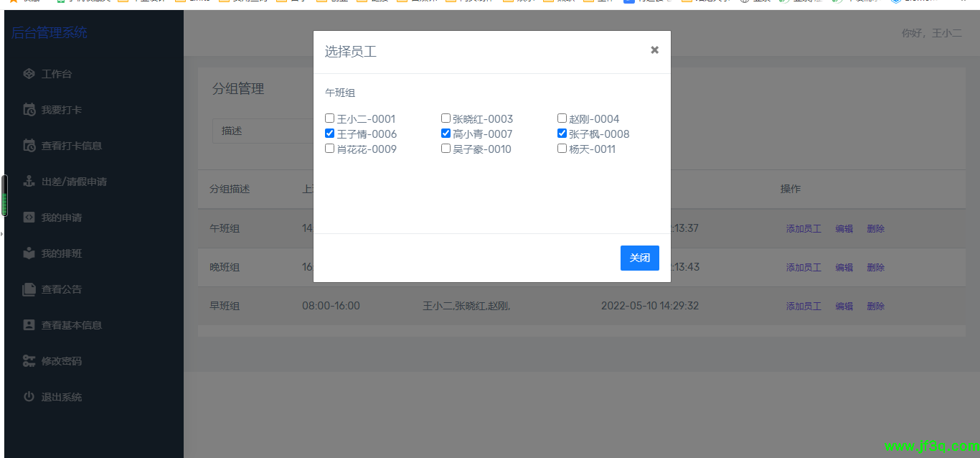Close dialog with the × icon

tap(654, 50)
